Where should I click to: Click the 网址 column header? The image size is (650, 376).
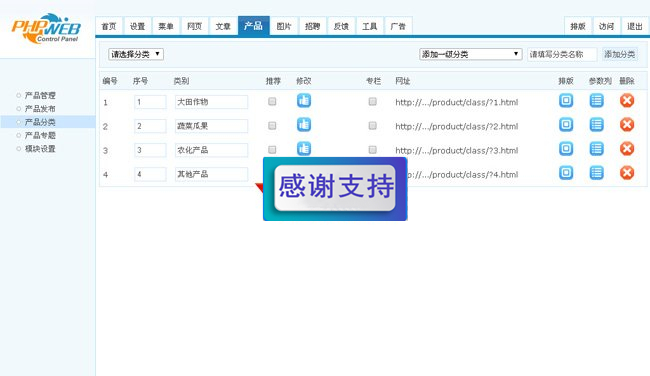click(x=403, y=81)
